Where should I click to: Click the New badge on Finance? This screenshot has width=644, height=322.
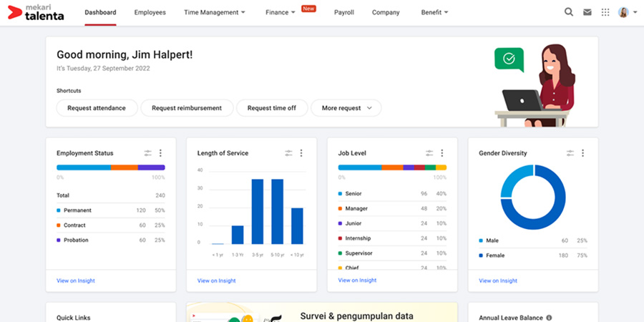[x=308, y=9]
